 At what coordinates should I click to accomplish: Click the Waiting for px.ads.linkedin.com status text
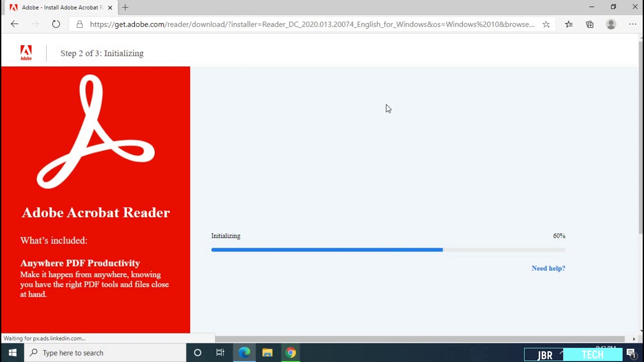(44, 338)
